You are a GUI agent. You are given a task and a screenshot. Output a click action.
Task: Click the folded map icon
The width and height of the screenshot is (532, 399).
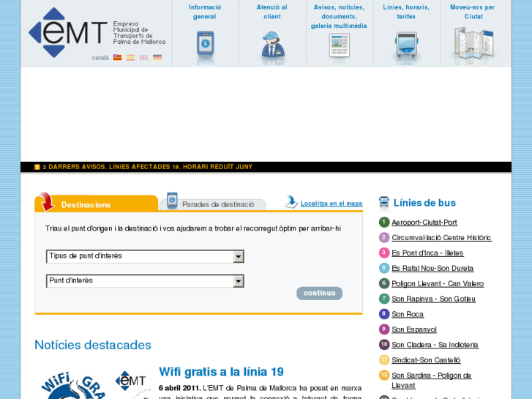[x=473, y=42]
